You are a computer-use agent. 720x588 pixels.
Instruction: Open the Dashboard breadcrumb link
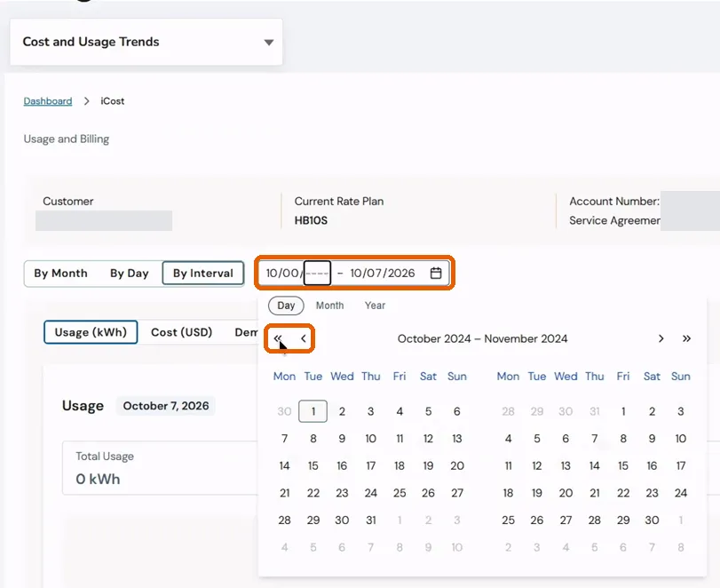pos(48,101)
